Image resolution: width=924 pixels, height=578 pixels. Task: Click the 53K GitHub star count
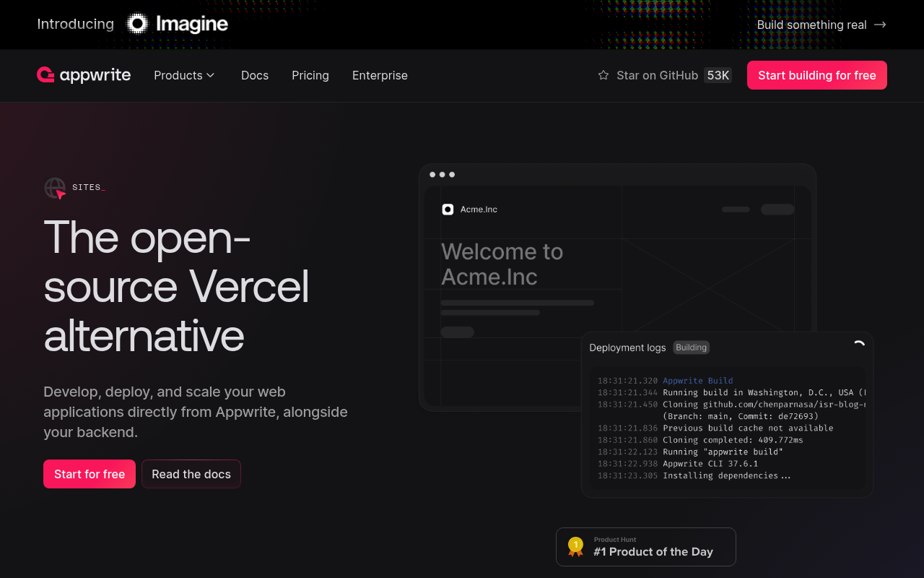point(717,75)
